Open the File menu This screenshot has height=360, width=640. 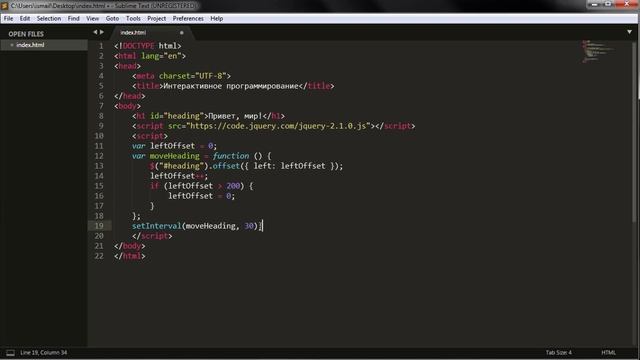pyautogui.click(x=8, y=19)
